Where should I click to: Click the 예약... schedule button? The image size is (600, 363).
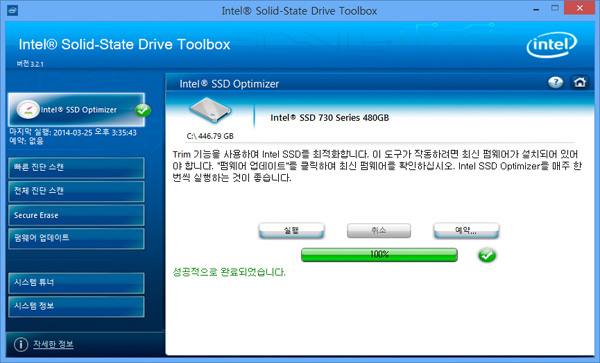466,231
